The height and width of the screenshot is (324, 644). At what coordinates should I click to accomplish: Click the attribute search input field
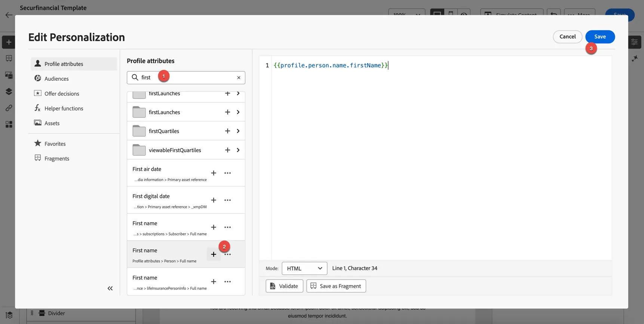click(x=186, y=78)
